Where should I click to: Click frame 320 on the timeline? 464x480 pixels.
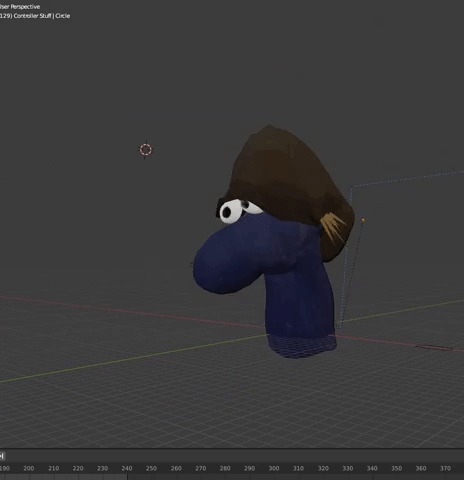point(323,468)
